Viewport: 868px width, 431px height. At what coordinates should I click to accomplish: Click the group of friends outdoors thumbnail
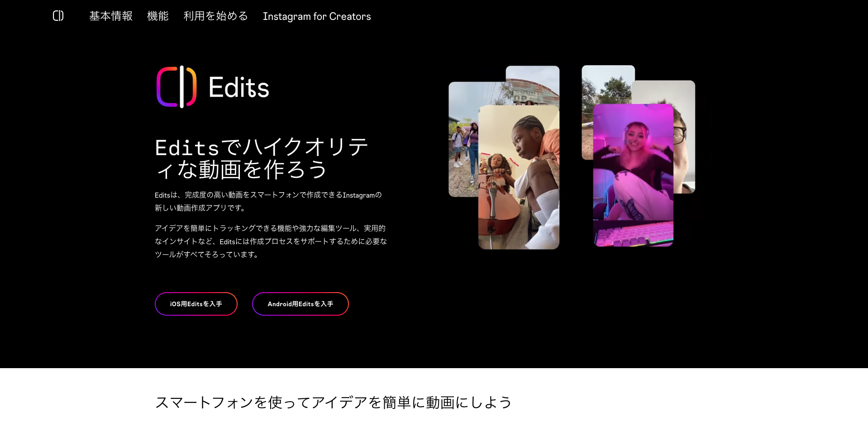point(463,139)
